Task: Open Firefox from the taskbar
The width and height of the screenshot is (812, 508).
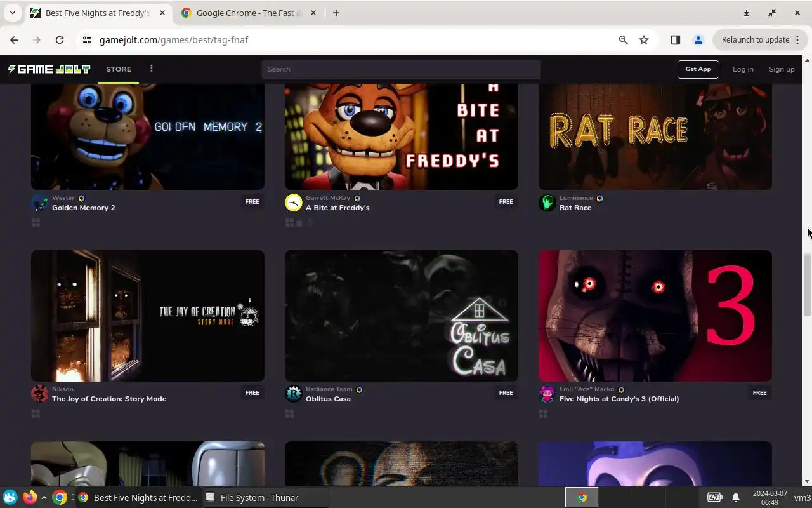Action: click(29, 497)
